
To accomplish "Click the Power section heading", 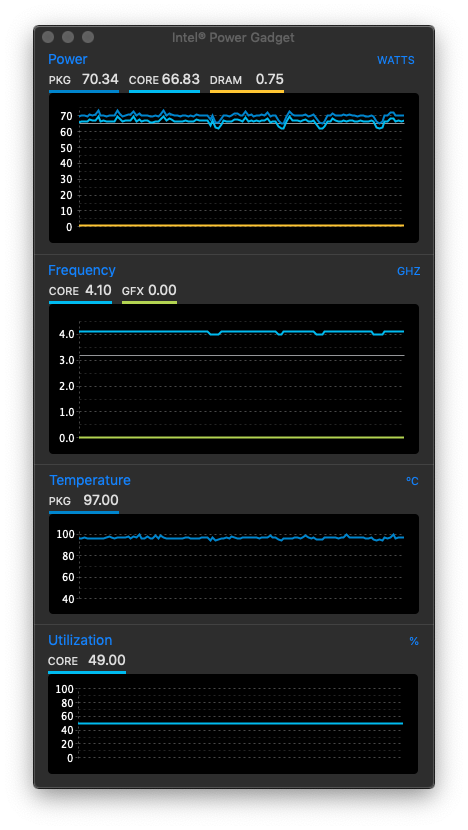I will click(x=68, y=59).
